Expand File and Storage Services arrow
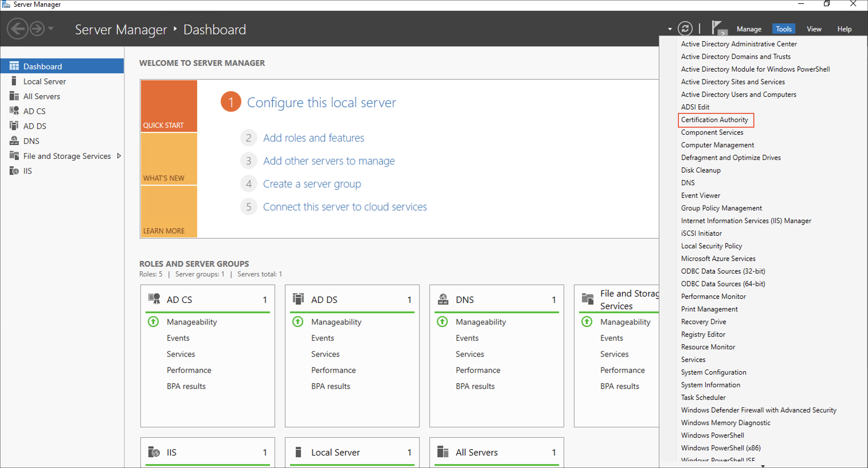 pyautogui.click(x=118, y=156)
